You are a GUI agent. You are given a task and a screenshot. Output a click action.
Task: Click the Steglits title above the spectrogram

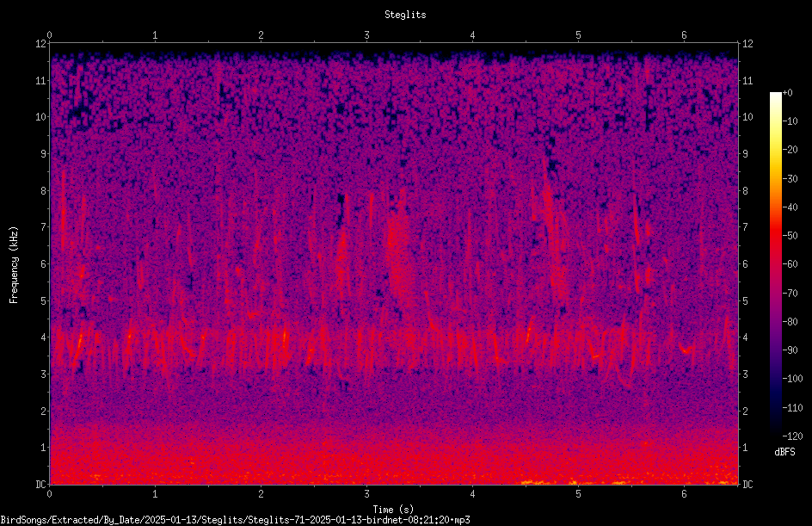(x=405, y=15)
